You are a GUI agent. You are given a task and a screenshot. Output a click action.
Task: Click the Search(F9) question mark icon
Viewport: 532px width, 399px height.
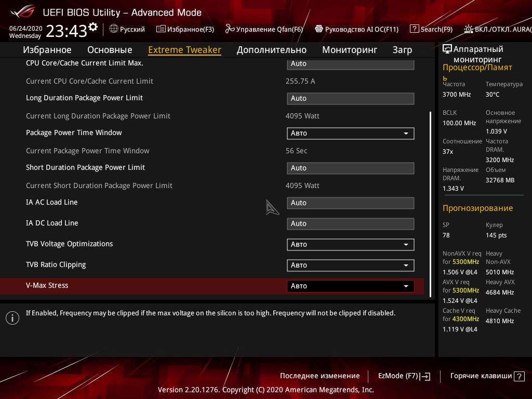pyautogui.click(x=414, y=29)
